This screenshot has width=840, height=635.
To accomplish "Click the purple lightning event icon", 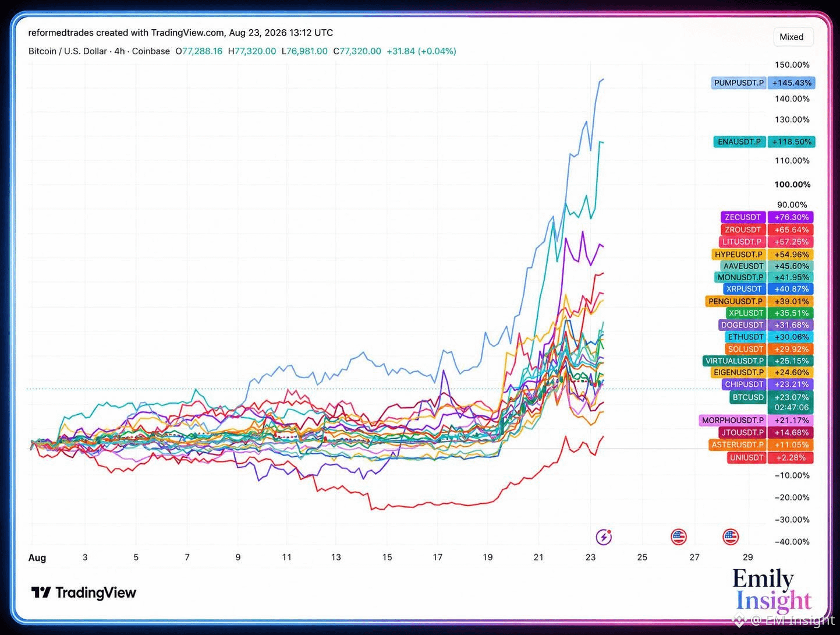I will tap(604, 537).
